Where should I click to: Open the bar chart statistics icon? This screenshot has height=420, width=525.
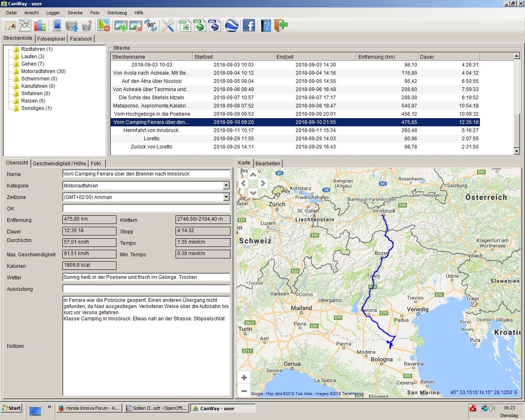pos(40,25)
